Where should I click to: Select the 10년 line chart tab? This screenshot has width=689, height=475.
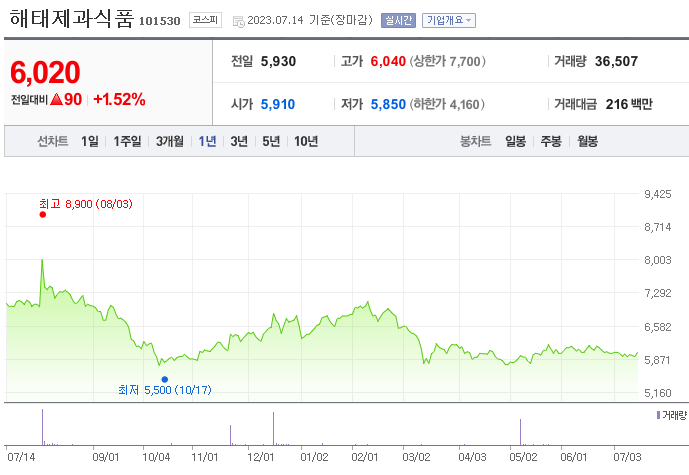pyautogui.click(x=306, y=141)
